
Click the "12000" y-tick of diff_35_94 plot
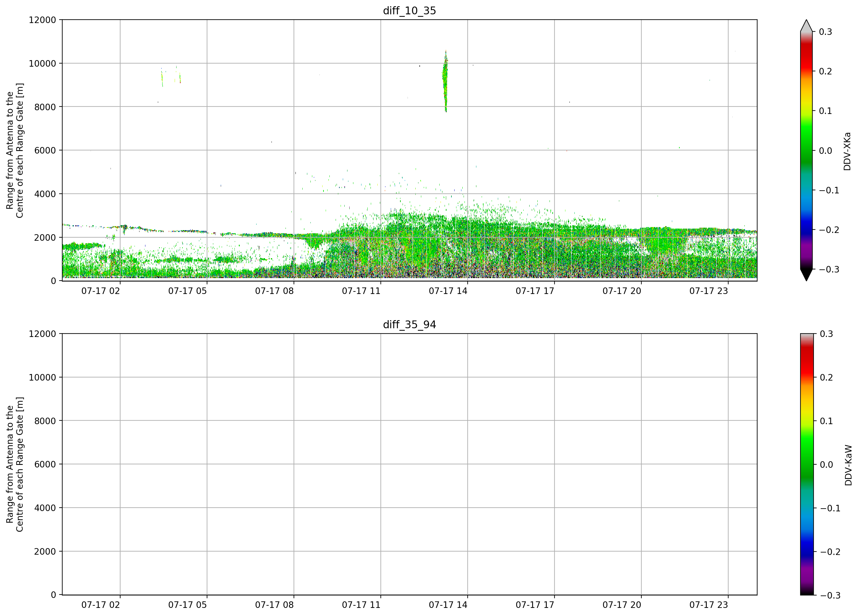pyautogui.click(x=42, y=334)
